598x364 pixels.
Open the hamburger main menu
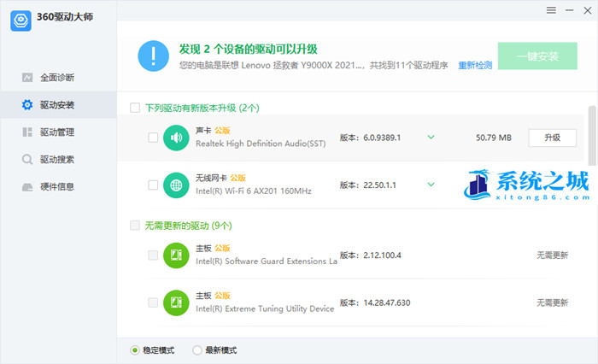(551, 10)
